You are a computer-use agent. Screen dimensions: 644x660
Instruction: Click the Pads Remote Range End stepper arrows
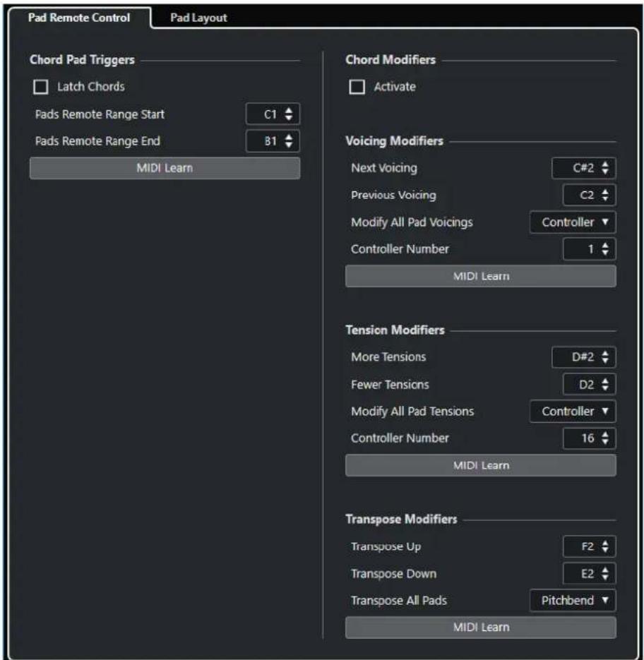289,141
